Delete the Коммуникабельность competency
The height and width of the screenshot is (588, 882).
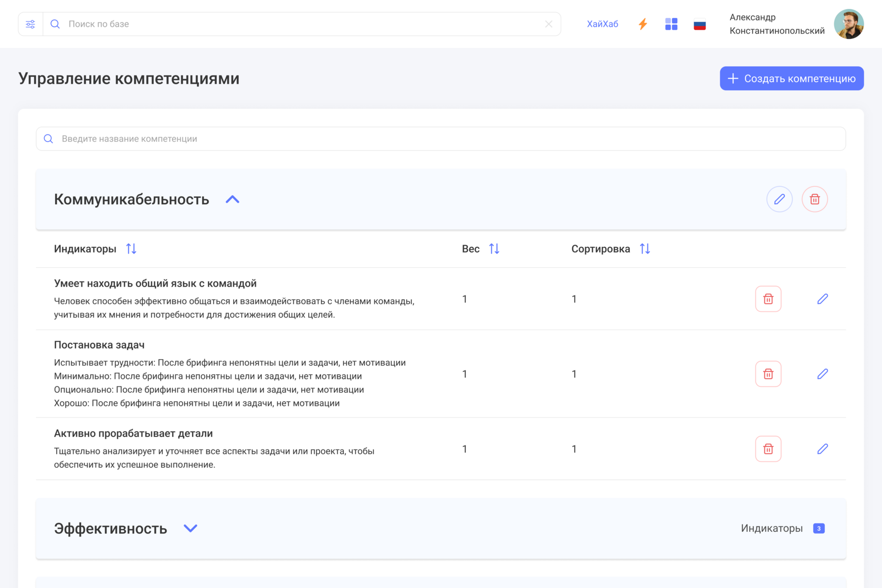click(814, 199)
